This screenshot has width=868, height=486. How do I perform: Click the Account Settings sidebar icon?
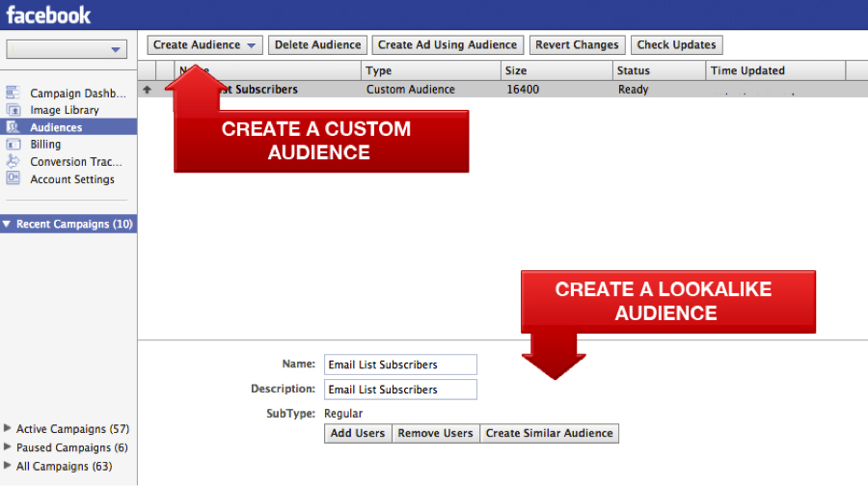click(x=13, y=178)
